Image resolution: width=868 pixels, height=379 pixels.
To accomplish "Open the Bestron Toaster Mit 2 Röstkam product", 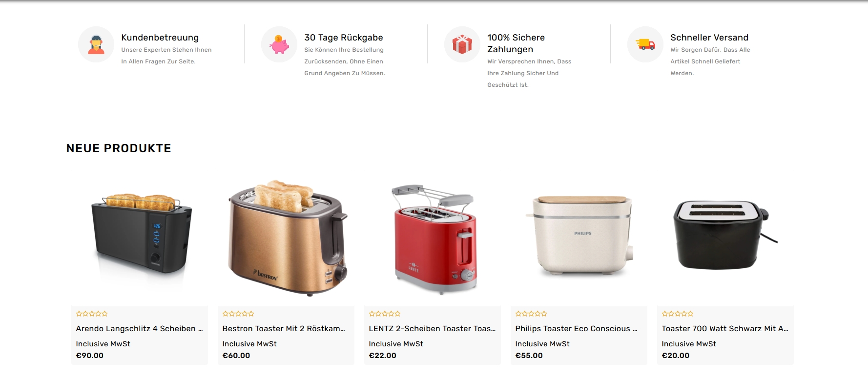I will tap(284, 329).
